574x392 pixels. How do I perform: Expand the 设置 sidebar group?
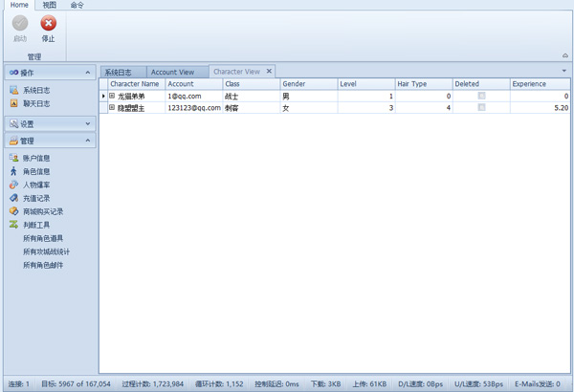tap(88, 123)
